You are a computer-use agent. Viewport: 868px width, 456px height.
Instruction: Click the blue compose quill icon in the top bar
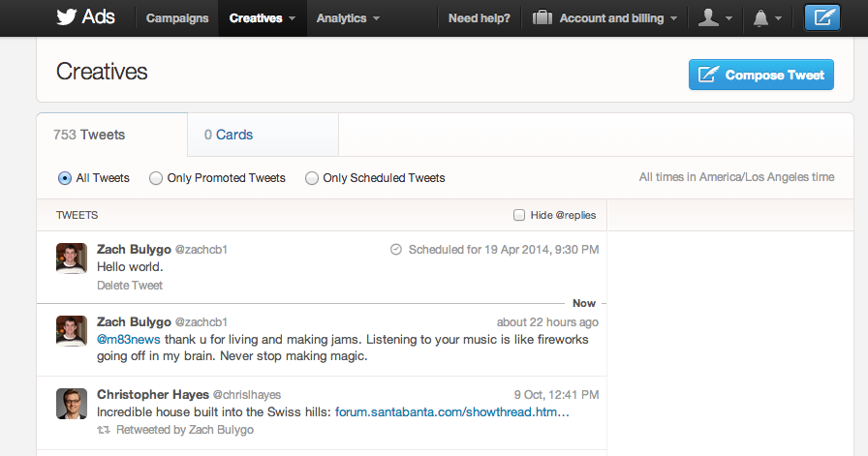(x=822, y=17)
